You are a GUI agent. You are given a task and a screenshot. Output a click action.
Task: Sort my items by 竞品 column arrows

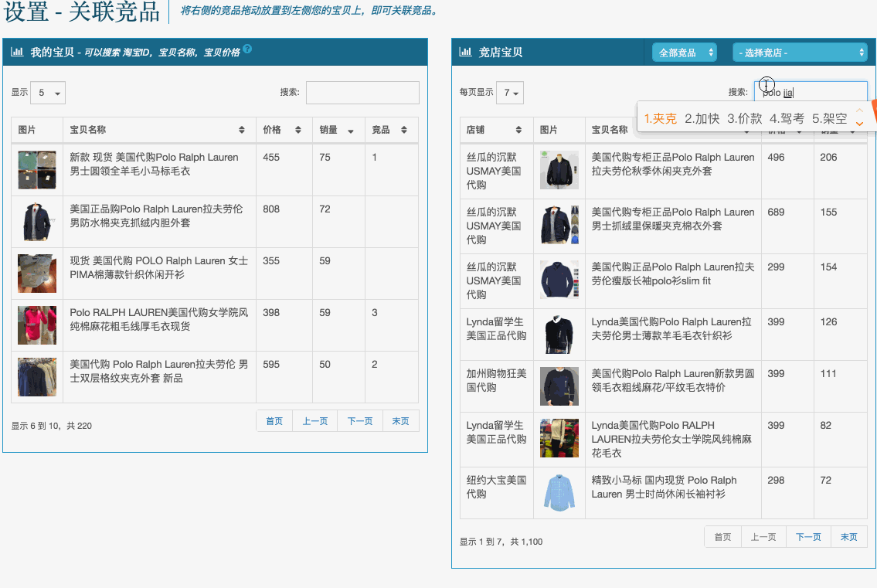(404, 130)
